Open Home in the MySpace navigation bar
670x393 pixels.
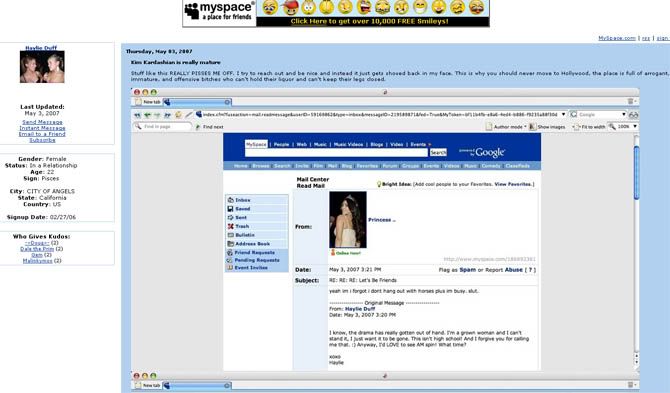tap(241, 166)
